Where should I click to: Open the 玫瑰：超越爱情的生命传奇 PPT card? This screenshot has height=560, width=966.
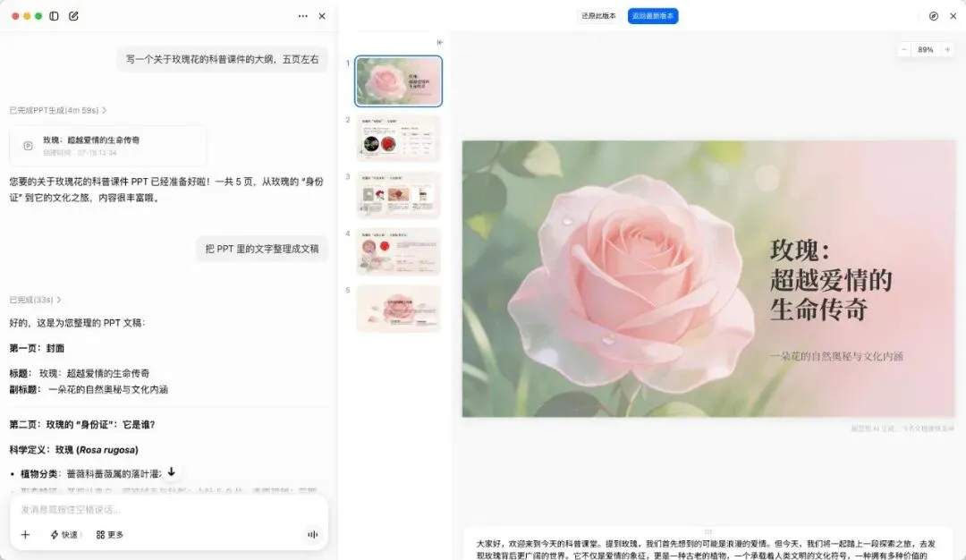[108, 146]
